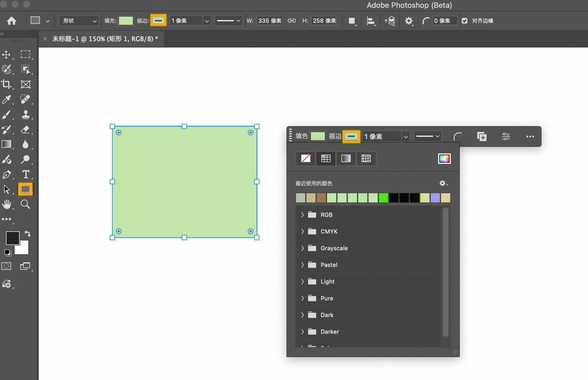588x380 pixels.
Task: Switch stroke type to pattern
Action: (366, 158)
